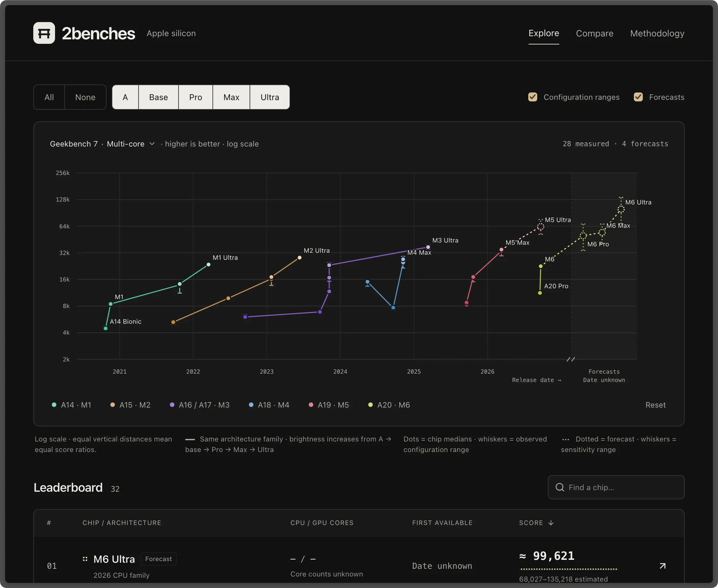Click the M4 Max data point
This screenshot has width=718, height=588.
(403, 259)
